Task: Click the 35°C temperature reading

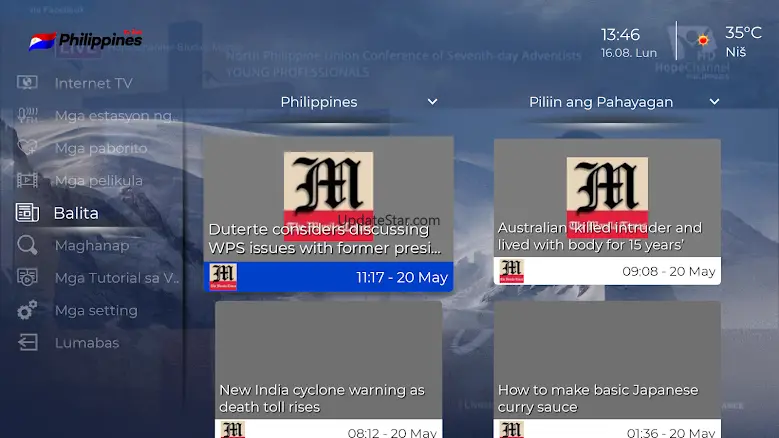Action: point(743,33)
